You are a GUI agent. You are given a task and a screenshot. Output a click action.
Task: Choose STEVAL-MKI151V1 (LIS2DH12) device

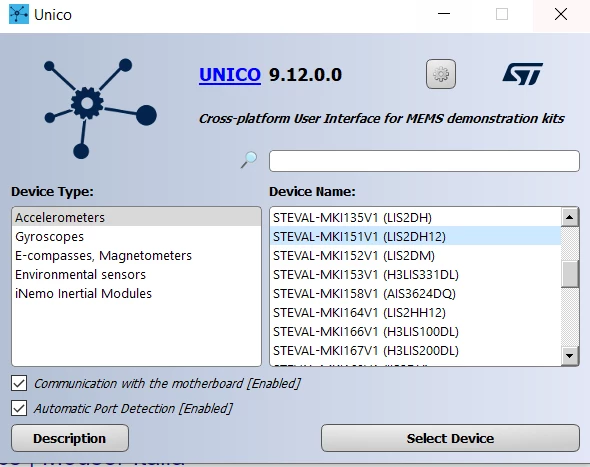tap(415, 236)
